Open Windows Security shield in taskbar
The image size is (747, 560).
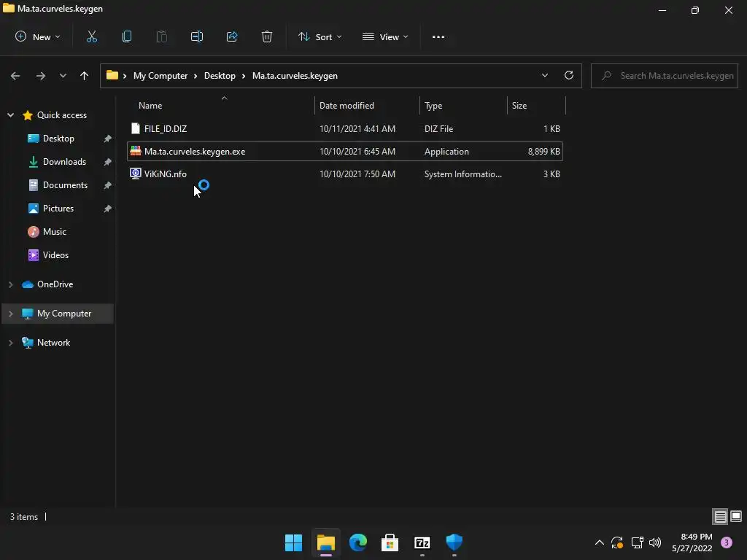(454, 542)
